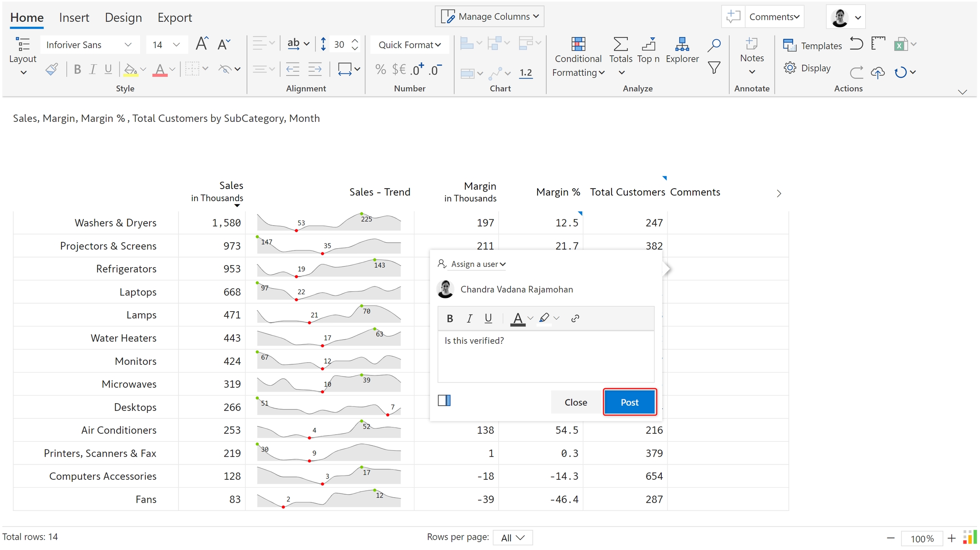Open the Explorer hierarchy tool
Screen dimensions: 980x550
pyautogui.click(x=682, y=44)
